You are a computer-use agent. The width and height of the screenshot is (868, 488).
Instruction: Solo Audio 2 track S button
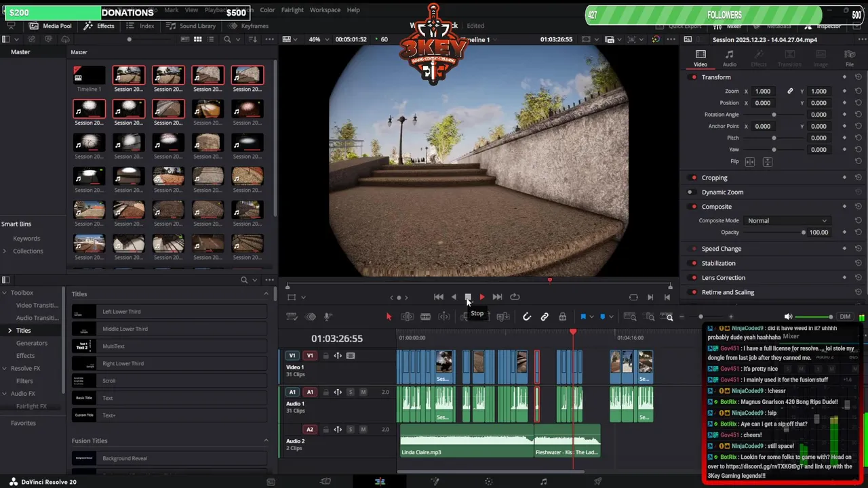pos(351,430)
